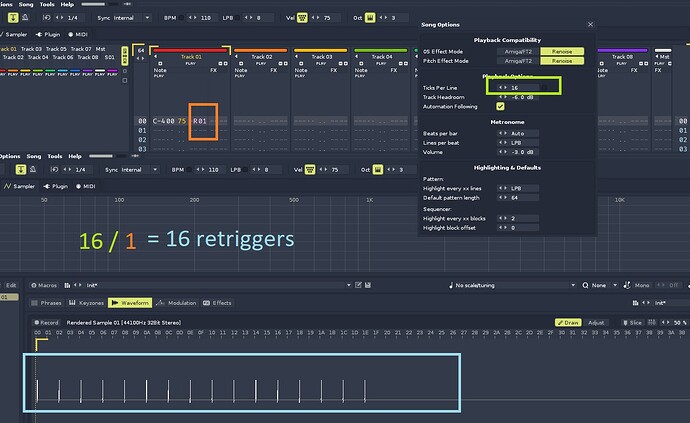Image resolution: width=690 pixels, height=423 pixels.
Task: Toggle the small button next to LPB in top toolbar
Action: pos(238,18)
